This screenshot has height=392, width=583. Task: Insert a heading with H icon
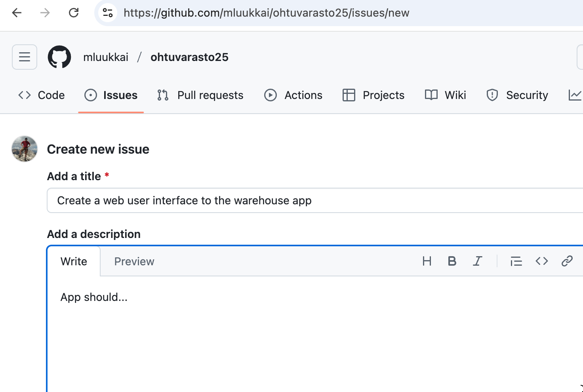(x=427, y=261)
